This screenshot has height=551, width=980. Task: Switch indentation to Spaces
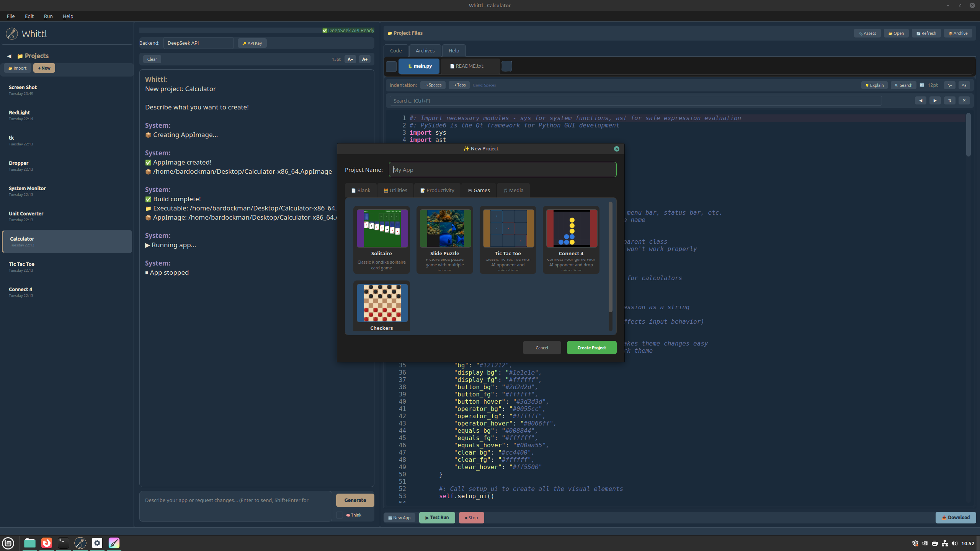point(433,85)
